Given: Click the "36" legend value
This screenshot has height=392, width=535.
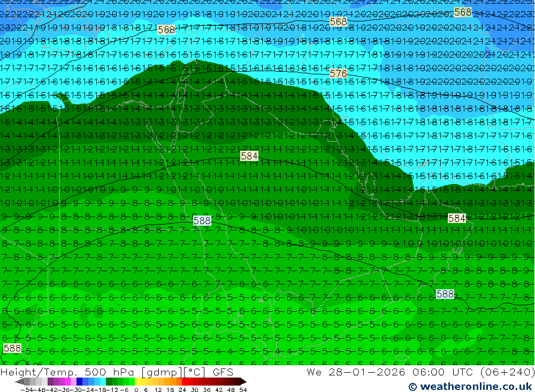Looking at the screenshot, I should pos(207,390).
